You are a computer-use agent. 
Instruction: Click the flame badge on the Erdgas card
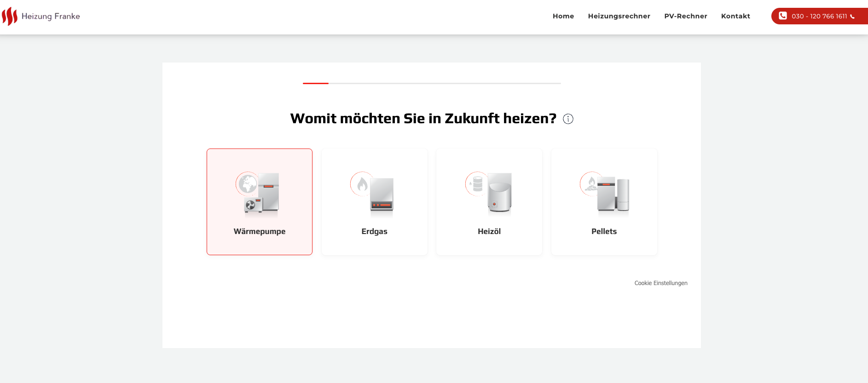pyautogui.click(x=362, y=184)
